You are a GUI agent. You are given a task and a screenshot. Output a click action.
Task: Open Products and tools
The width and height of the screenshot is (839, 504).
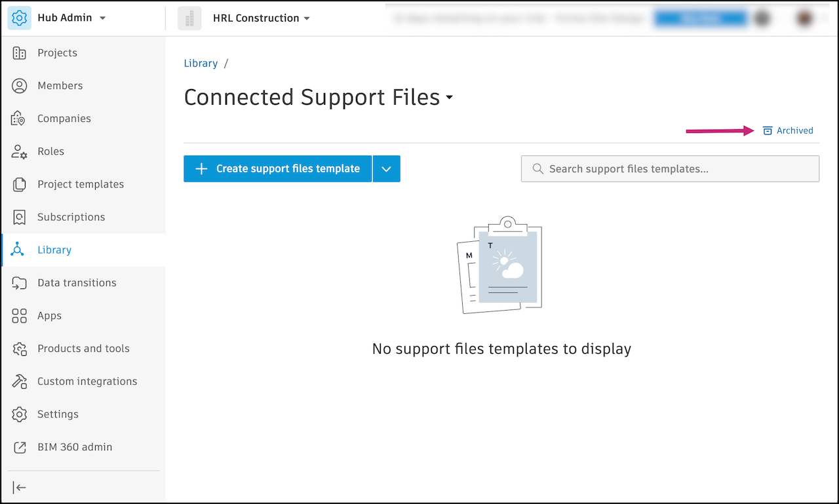83,348
